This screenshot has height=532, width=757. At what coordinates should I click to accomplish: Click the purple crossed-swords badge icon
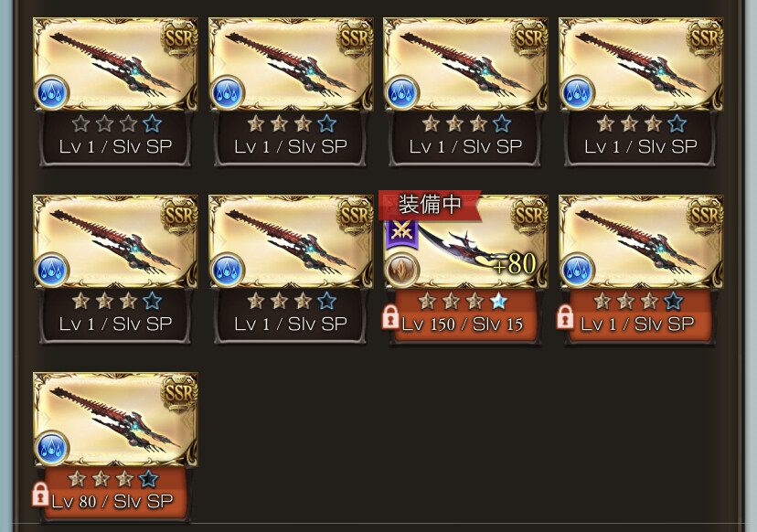[401, 234]
